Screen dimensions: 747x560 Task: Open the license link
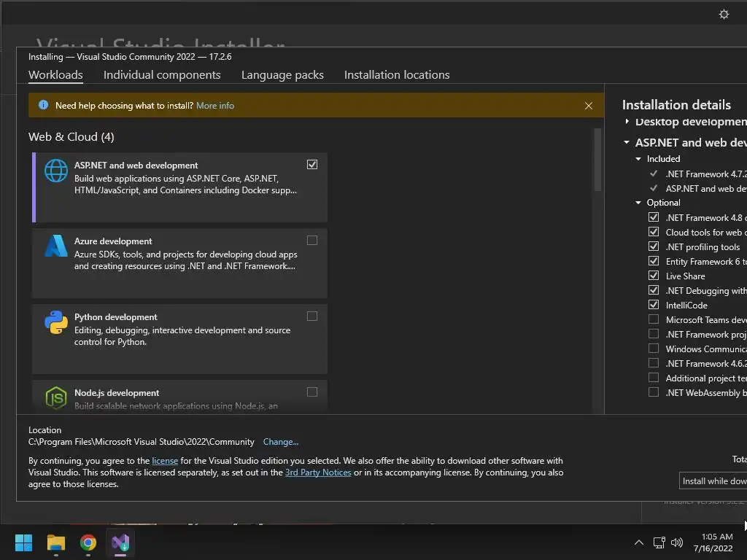[165, 461]
